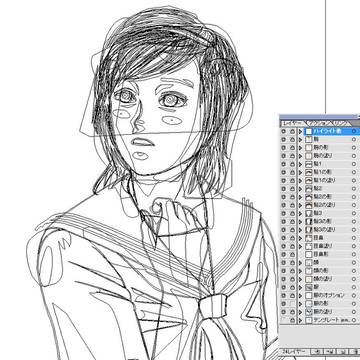The height and width of the screenshot is (360, 360).
Task: Click the make clipping mask button in Layers panel
Action: click(x=317, y=352)
